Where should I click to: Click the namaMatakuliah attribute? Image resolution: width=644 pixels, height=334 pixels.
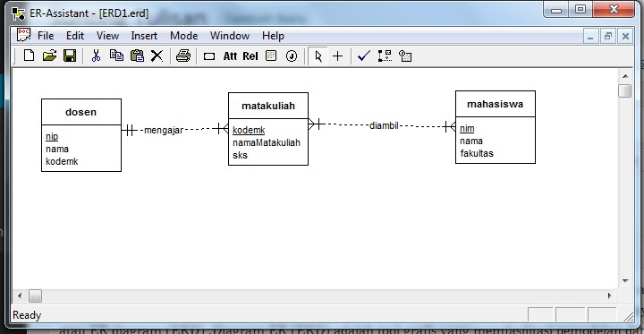click(x=267, y=142)
